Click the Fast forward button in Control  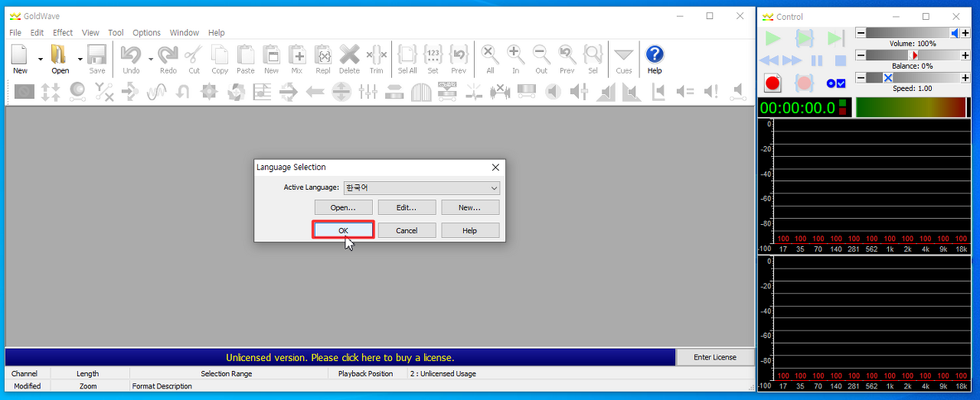pyautogui.click(x=792, y=60)
